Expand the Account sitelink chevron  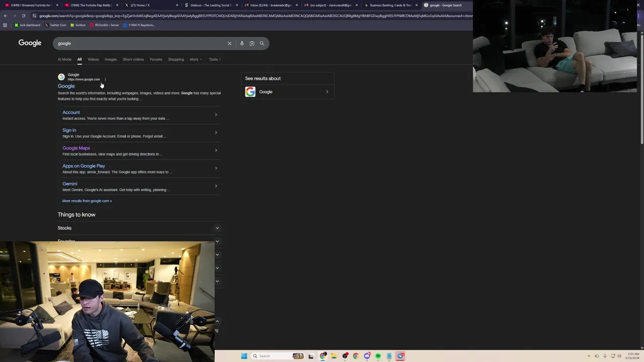pos(216,115)
